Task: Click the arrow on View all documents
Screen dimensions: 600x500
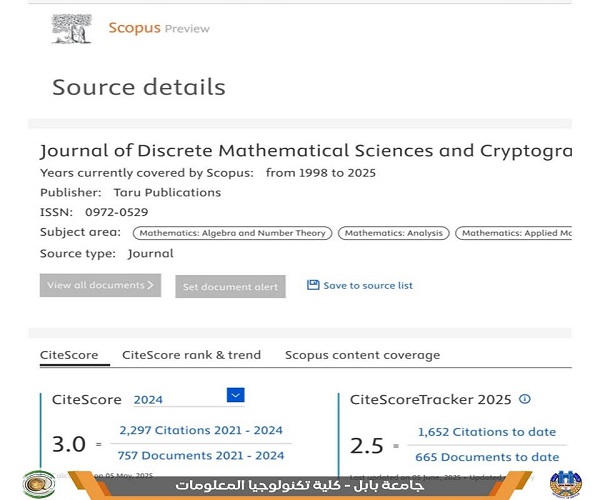Action: (x=150, y=285)
